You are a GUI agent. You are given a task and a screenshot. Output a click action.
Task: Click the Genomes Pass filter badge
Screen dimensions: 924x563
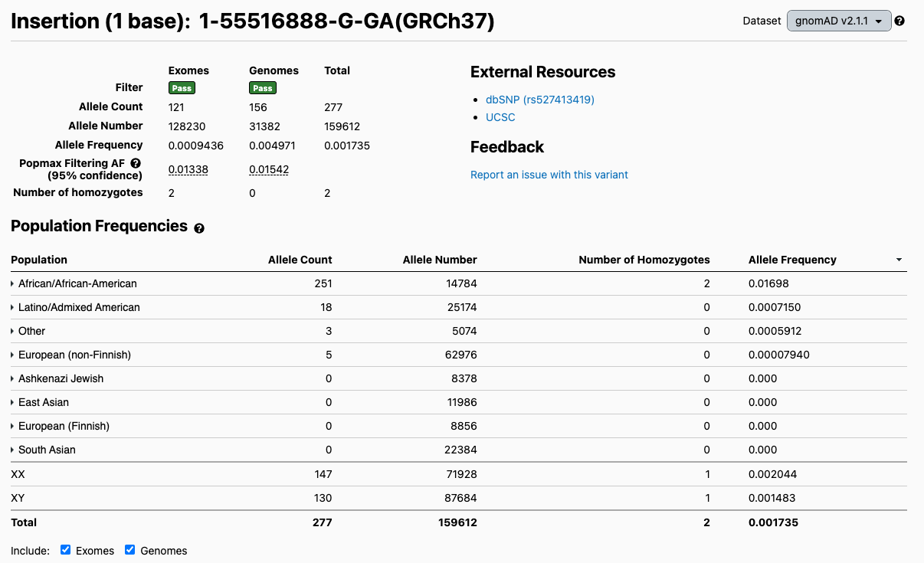pyautogui.click(x=263, y=88)
